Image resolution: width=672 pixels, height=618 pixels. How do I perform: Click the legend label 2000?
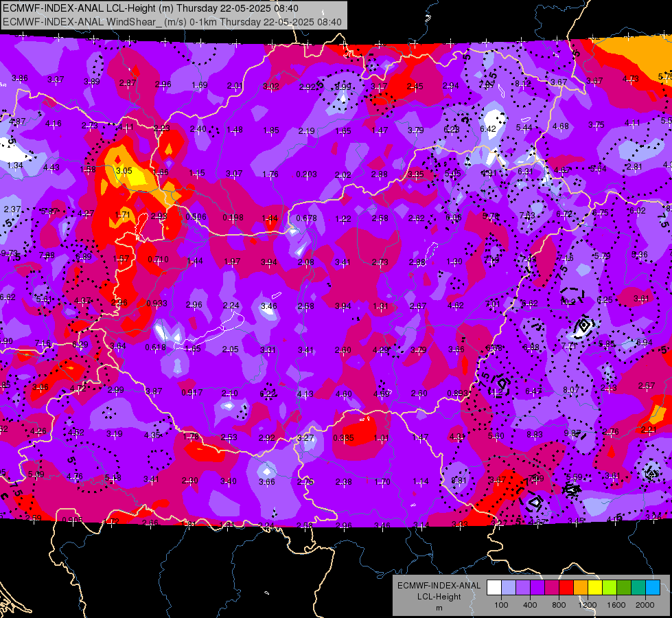pyautogui.click(x=645, y=605)
